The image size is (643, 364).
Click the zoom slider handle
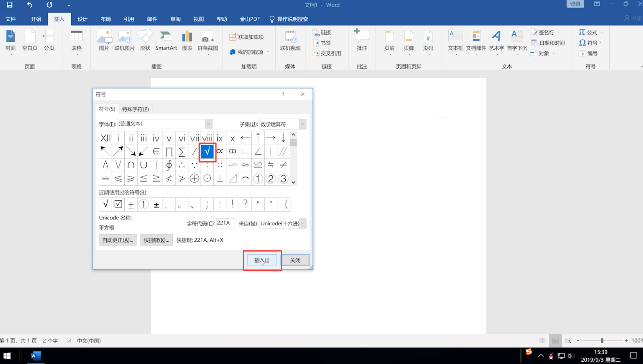pos(602,341)
